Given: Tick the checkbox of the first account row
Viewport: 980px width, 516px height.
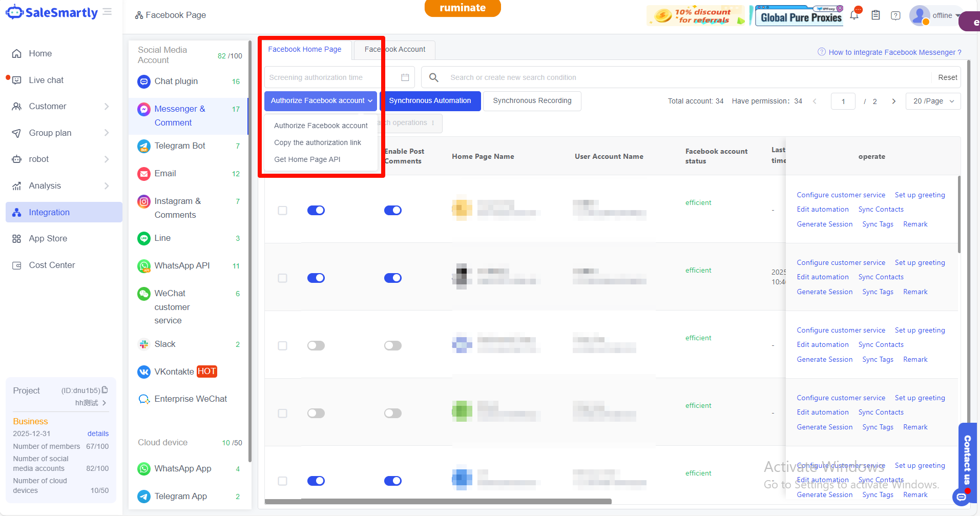Looking at the screenshot, I should pyautogui.click(x=282, y=211).
